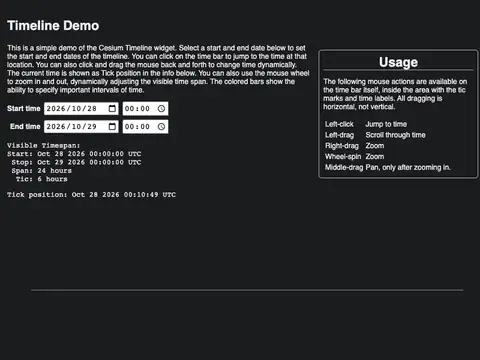Select the year 2026 in Start date
480x360 pixels.
(56, 109)
